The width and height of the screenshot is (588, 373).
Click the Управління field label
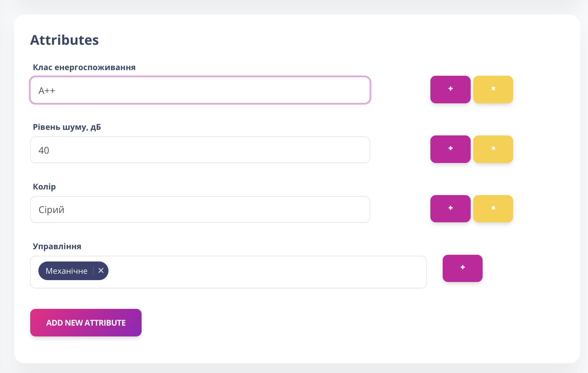57,247
